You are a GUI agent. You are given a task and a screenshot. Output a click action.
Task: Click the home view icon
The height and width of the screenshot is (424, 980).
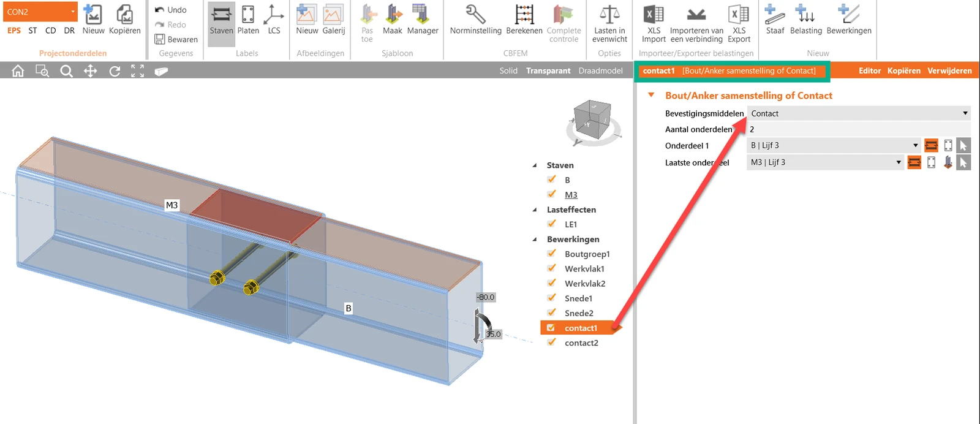[x=18, y=71]
